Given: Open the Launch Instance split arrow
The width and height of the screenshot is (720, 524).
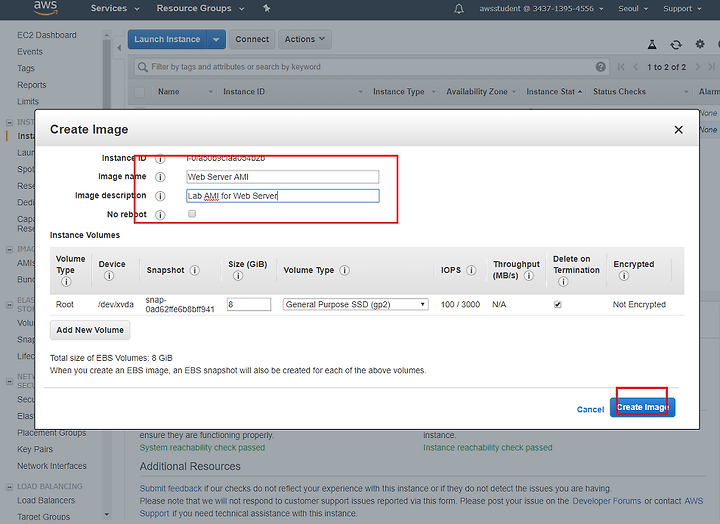Looking at the screenshot, I should 216,39.
